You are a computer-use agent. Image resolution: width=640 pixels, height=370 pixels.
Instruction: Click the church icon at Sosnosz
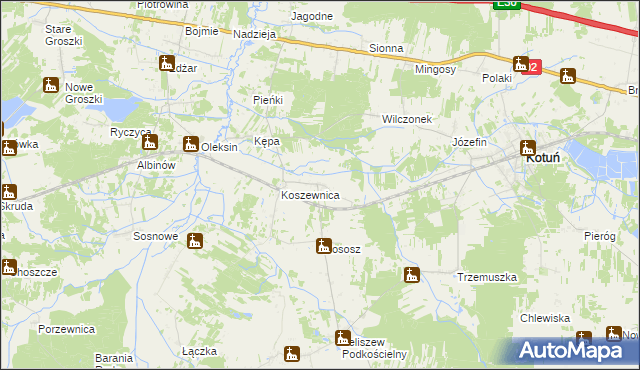point(324,246)
